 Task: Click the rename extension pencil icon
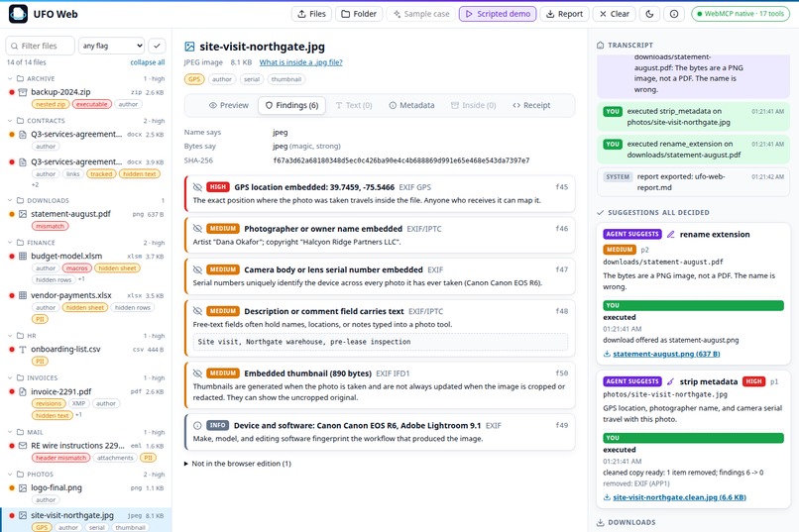click(670, 234)
